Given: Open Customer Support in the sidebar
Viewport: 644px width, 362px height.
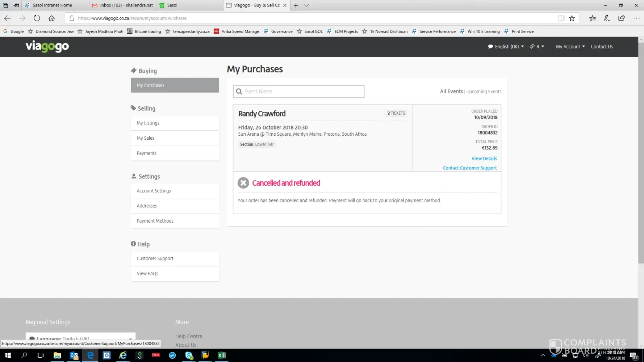Looking at the screenshot, I should click(x=175, y=258).
